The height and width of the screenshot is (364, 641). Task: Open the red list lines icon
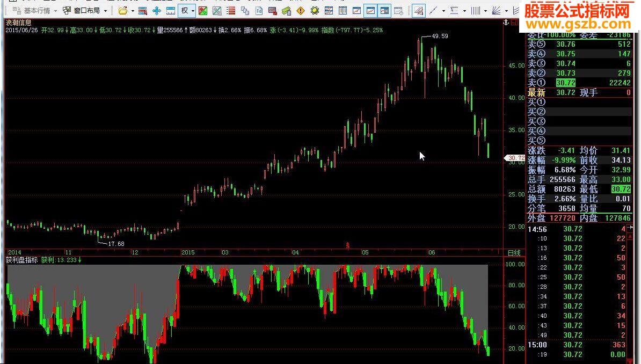pyautogui.click(x=231, y=11)
